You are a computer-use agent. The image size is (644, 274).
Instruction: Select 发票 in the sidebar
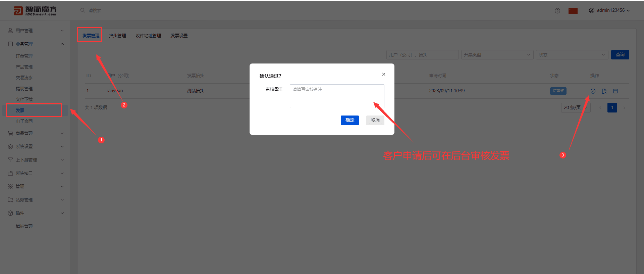(x=35, y=110)
